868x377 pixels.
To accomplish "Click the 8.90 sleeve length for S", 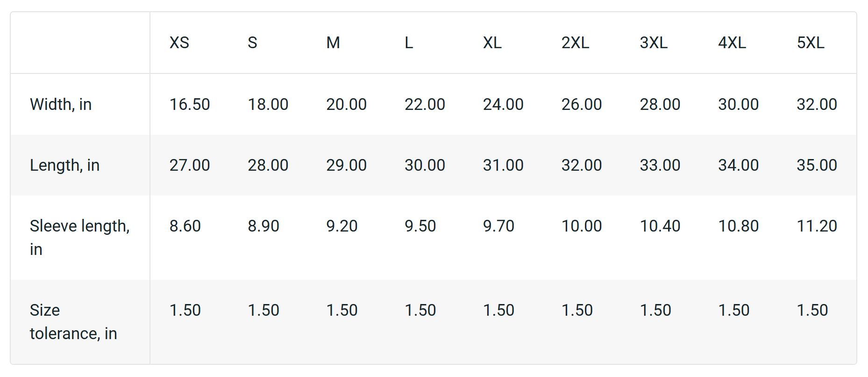I will coord(263,226).
